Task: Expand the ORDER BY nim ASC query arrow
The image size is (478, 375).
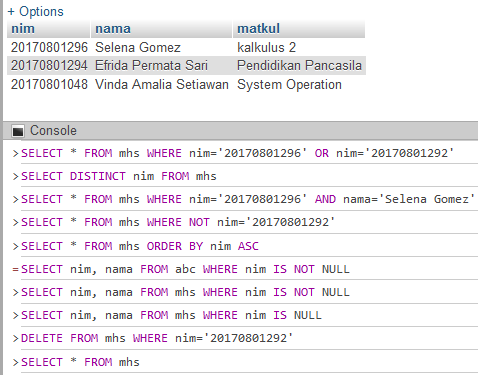Action: 15,246
